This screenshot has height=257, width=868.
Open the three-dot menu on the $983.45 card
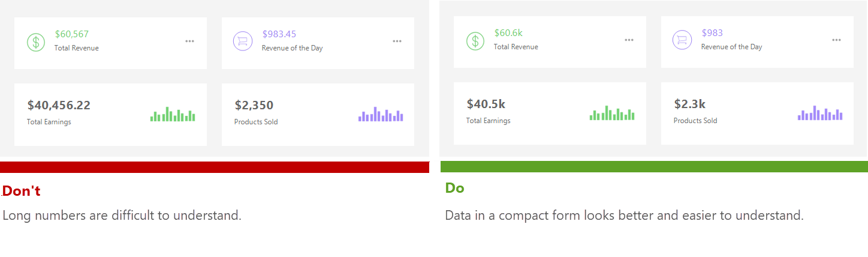397,41
